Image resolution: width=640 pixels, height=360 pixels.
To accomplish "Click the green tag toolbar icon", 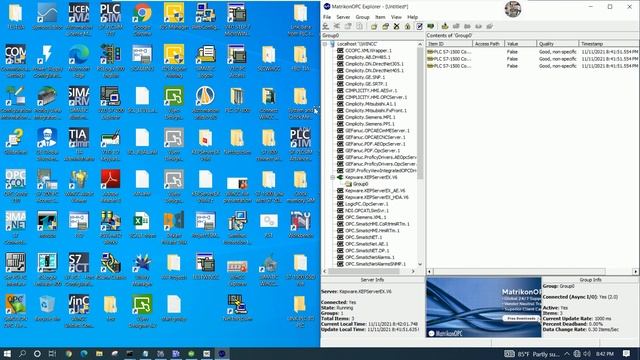I will pos(431,27).
